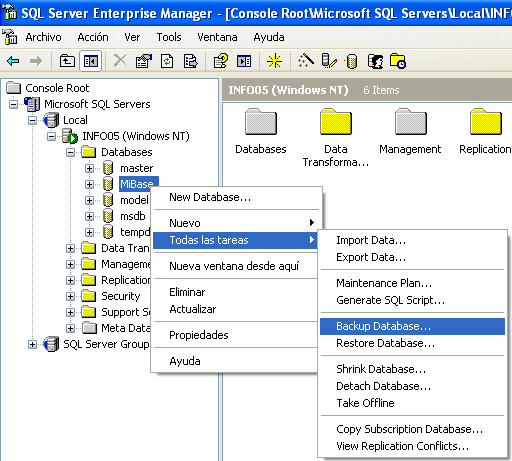Image resolution: width=512 pixels, height=461 pixels.
Task: Click the Refresh toolbar icon
Action: [x=167, y=61]
